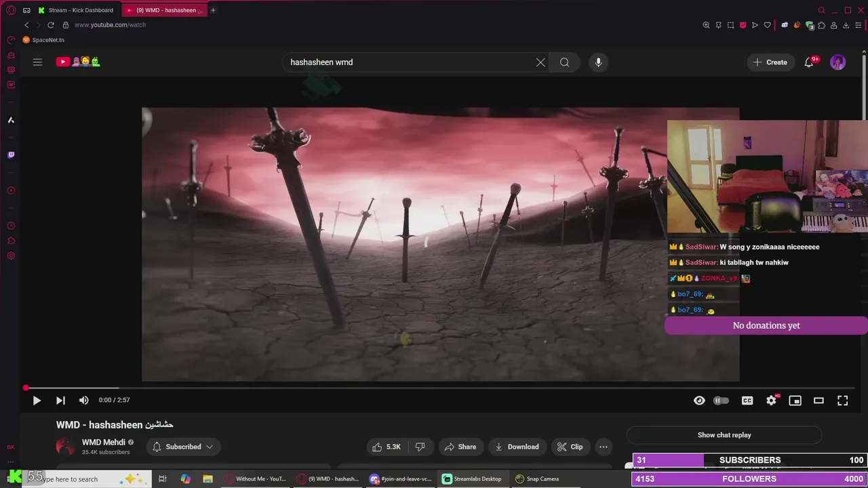The width and height of the screenshot is (868, 488).
Task: Open the browser Downloads icon
Action: coord(846,25)
